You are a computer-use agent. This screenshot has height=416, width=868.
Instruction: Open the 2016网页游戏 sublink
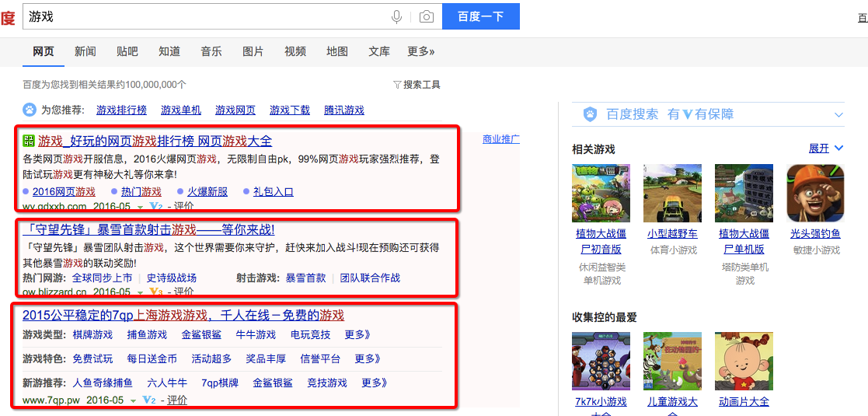tap(64, 192)
